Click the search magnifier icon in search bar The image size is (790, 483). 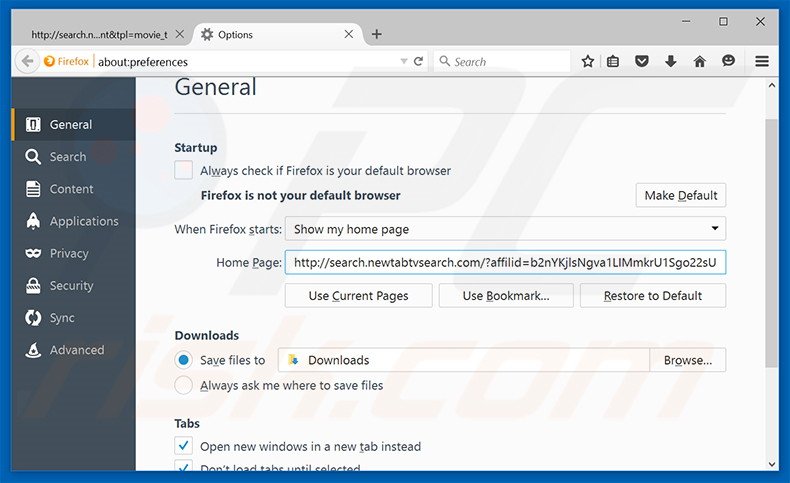[444, 61]
